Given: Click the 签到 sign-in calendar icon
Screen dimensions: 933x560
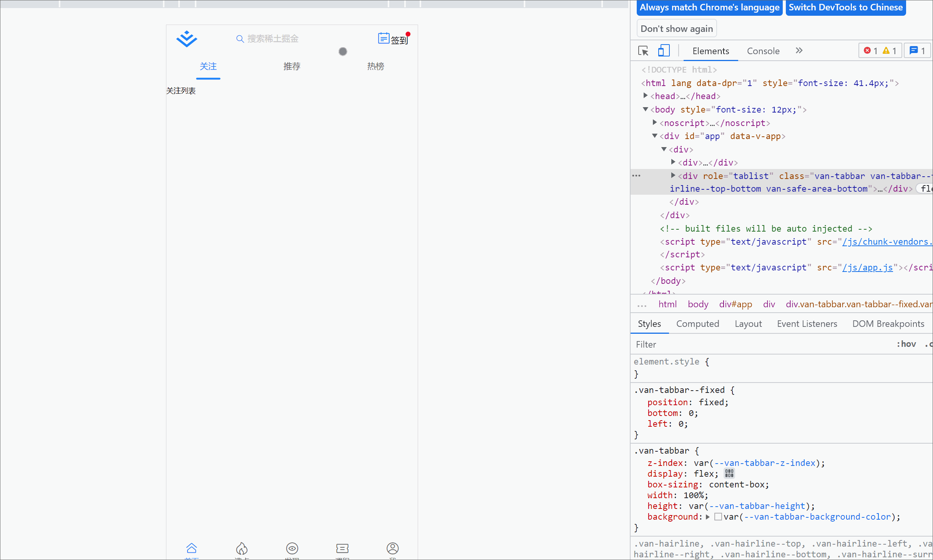Looking at the screenshot, I should [x=383, y=38].
